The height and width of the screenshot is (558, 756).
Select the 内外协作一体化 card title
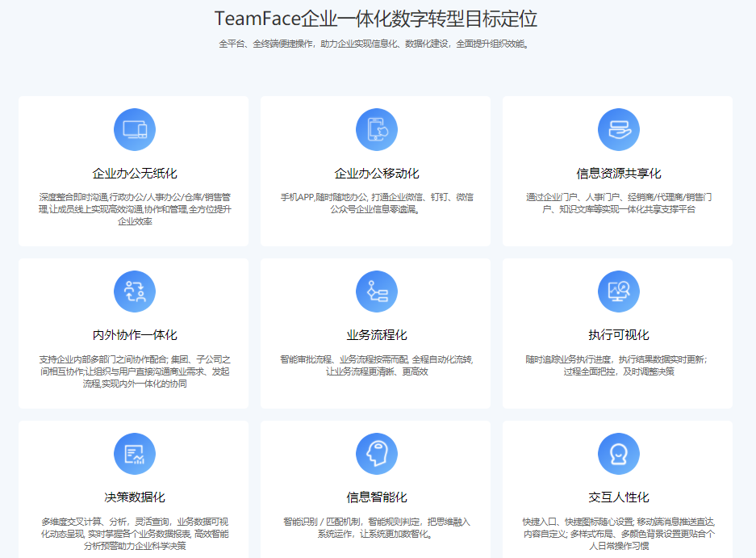pos(135,335)
